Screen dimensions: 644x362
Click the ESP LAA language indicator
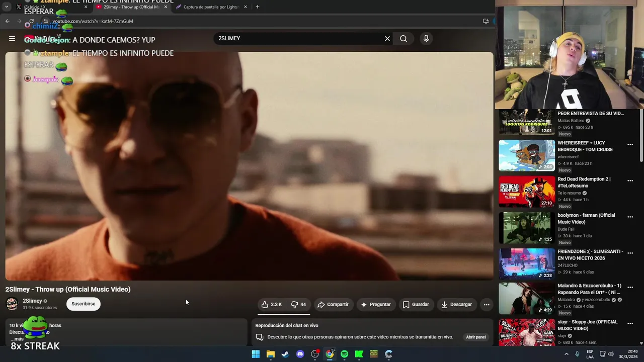pos(590,354)
